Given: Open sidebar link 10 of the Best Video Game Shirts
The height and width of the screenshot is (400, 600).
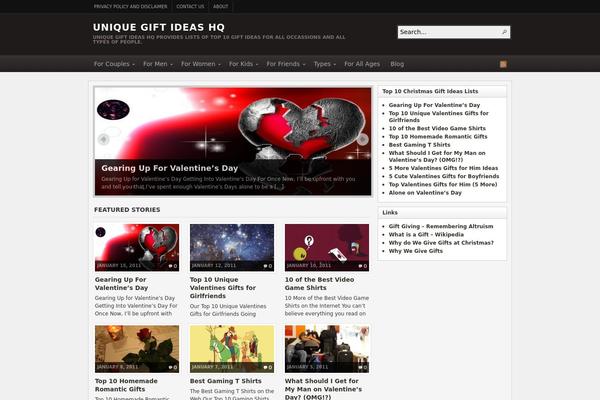Looking at the screenshot, I should coord(437,128).
